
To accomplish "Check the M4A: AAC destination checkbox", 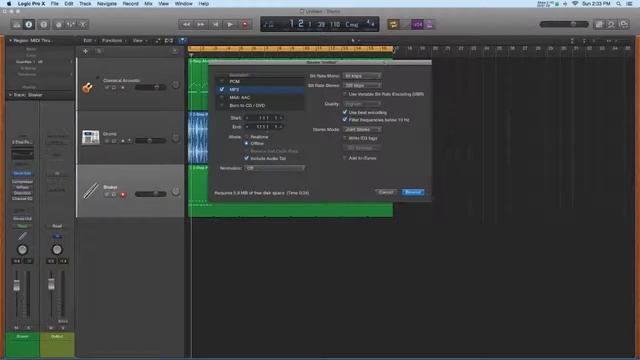I will point(222,98).
